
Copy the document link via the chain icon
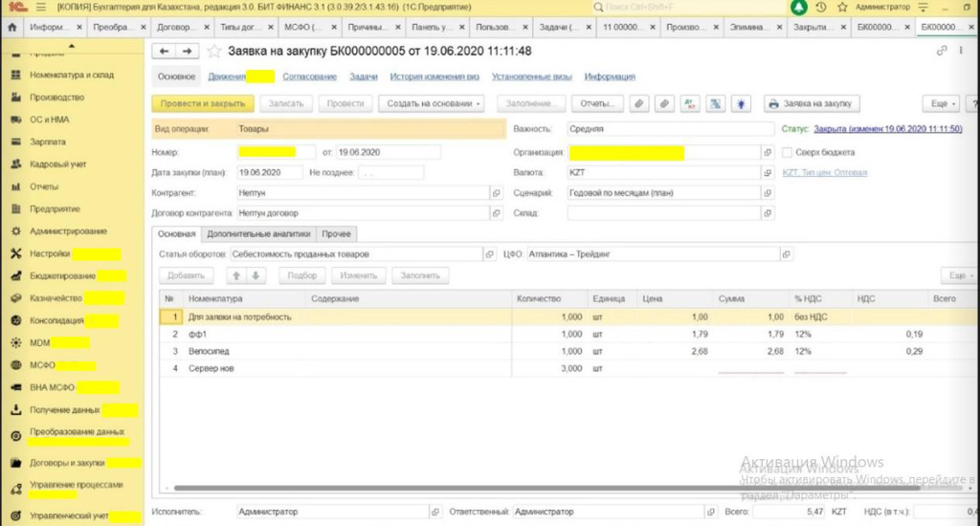pos(943,51)
